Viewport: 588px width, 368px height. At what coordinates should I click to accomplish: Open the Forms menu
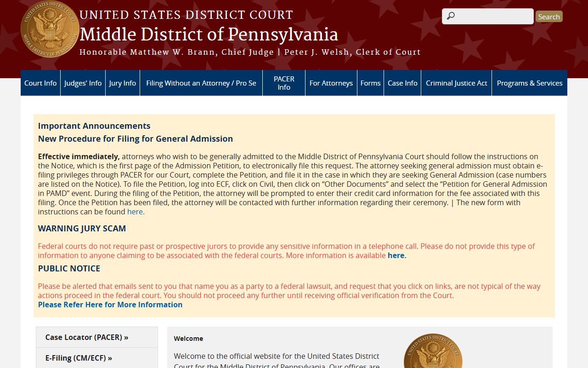coord(370,83)
